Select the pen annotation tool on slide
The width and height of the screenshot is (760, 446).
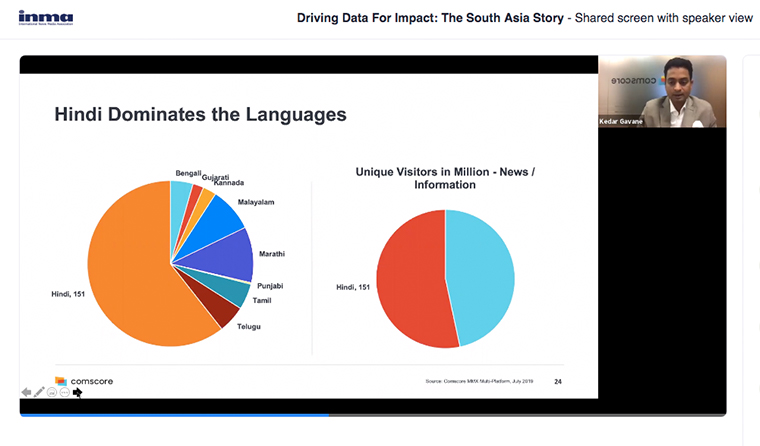click(39, 392)
